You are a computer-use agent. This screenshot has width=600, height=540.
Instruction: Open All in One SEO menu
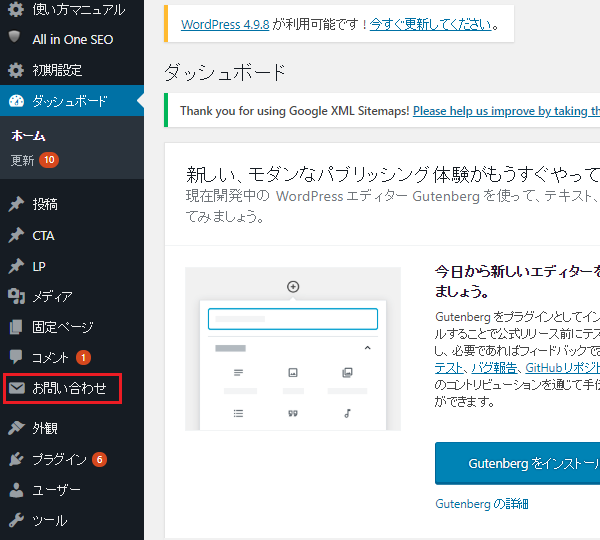tap(72, 39)
